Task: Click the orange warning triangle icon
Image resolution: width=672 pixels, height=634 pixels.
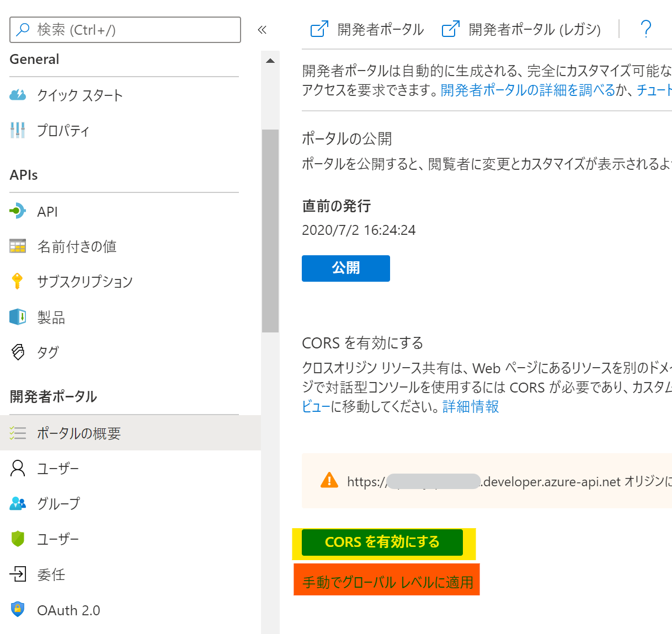Action: [x=329, y=480]
